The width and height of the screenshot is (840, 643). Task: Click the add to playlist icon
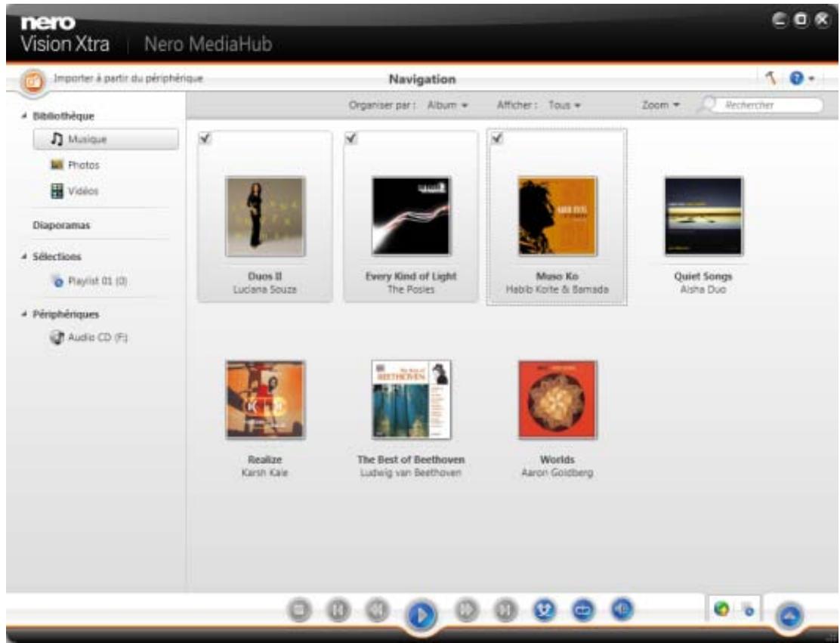(x=747, y=609)
